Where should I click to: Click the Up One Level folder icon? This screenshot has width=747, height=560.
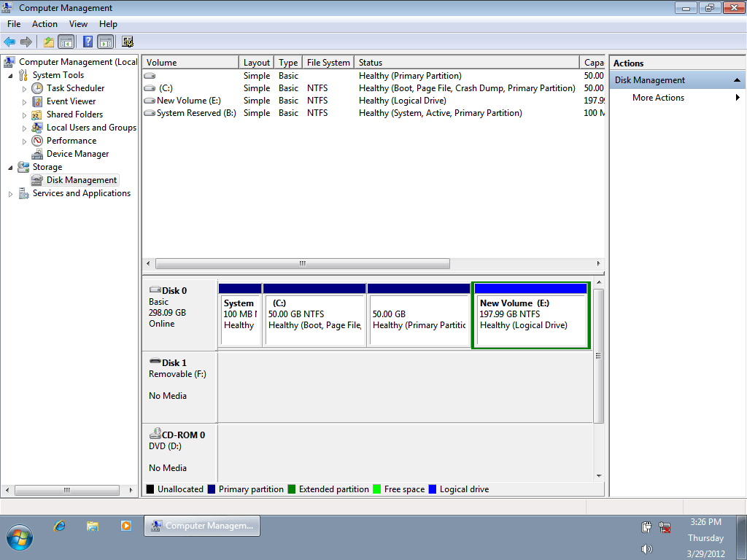pos(49,42)
